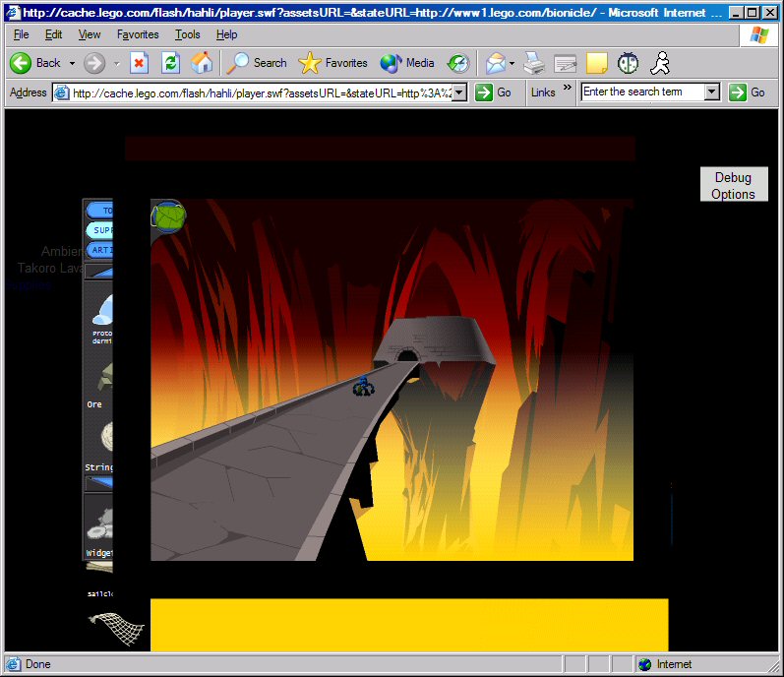Open the Favorites menu
Screen dimensions: 784x677
(x=138, y=34)
